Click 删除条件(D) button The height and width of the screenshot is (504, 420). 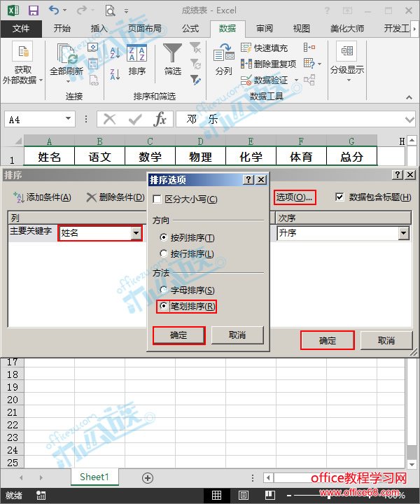coord(115,197)
